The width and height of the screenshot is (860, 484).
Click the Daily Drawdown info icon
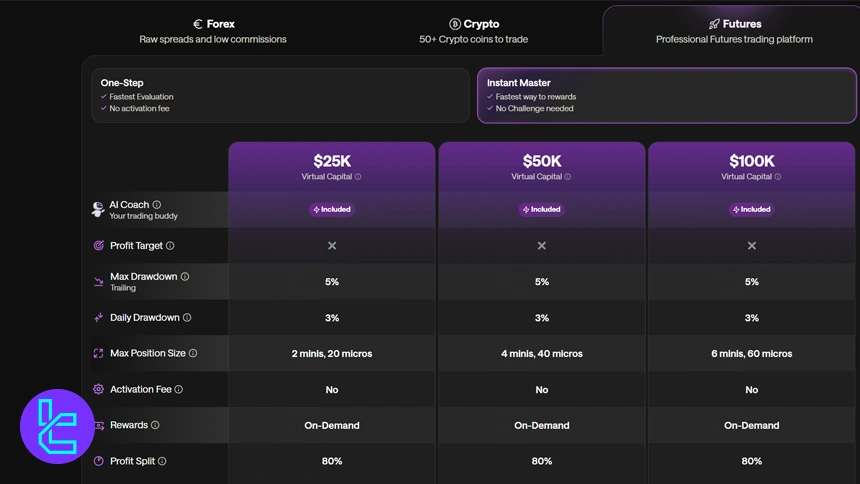[187, 318]
